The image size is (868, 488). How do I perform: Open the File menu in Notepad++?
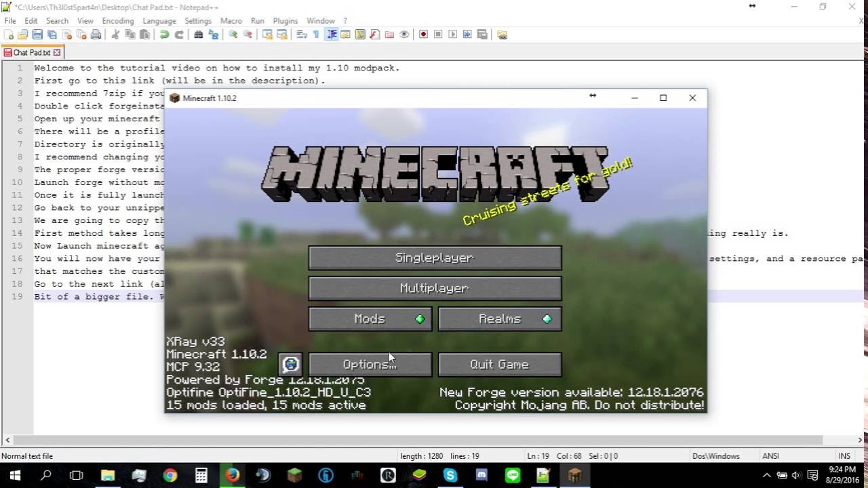[x=10, y=21]
